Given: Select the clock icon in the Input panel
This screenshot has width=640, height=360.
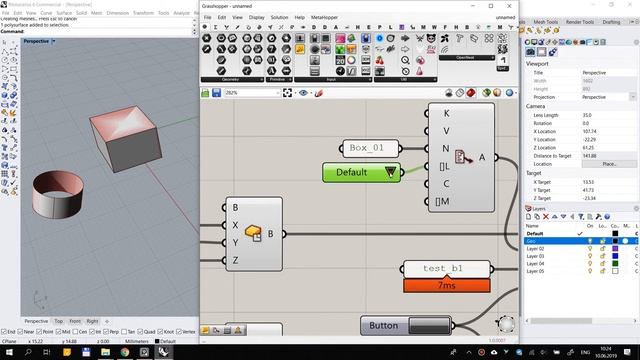Looking at the screenshot, I should [x=340, y=71].
